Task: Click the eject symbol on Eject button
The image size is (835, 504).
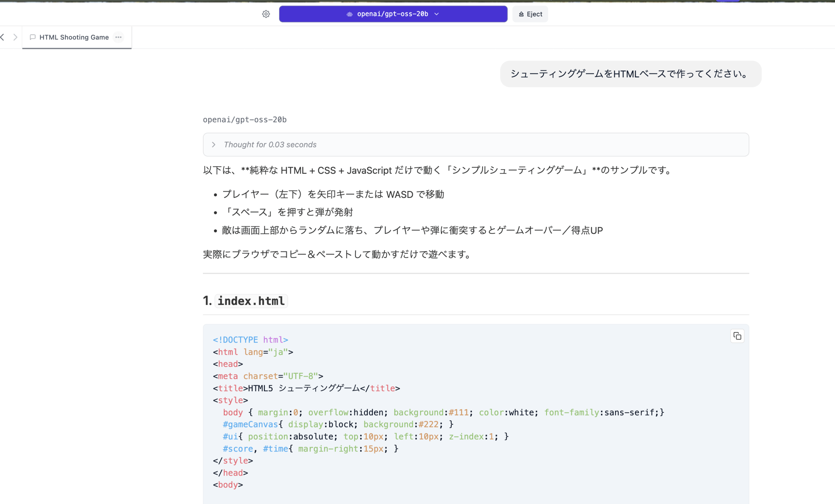Action: pos(521,14)
